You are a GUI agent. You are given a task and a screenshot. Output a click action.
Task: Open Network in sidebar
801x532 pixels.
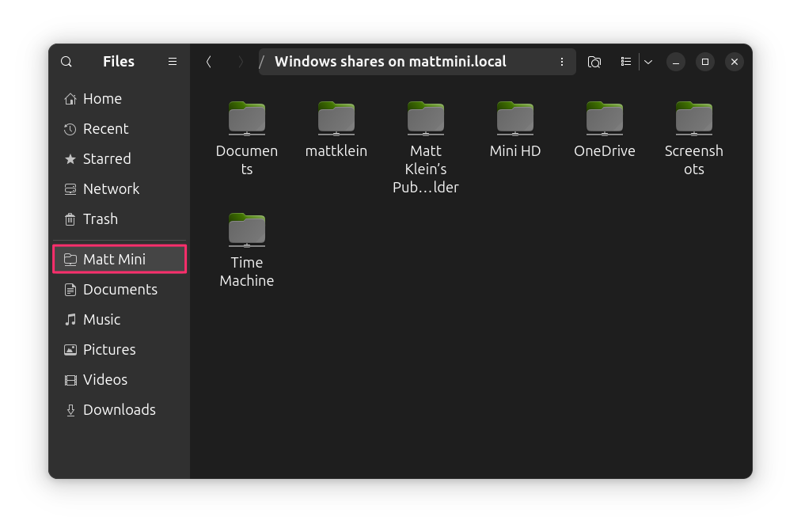coord(120,189)
